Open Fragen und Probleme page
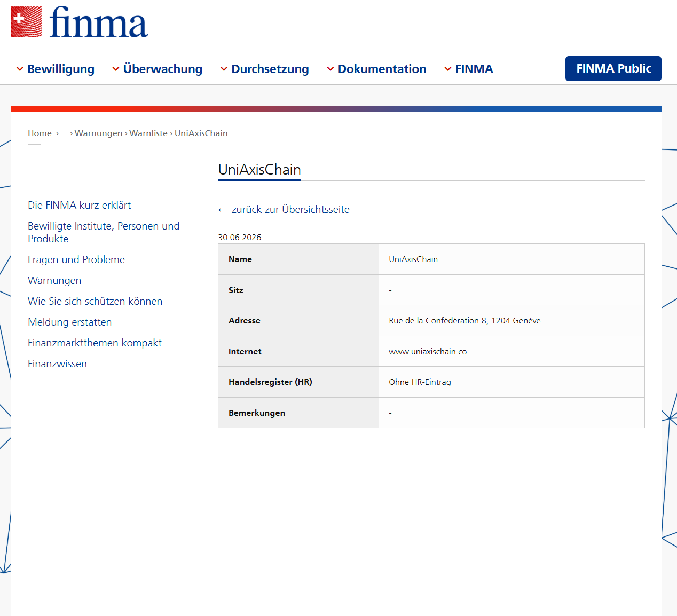Viewport: 677px width, 616px height. coord(76,259)
